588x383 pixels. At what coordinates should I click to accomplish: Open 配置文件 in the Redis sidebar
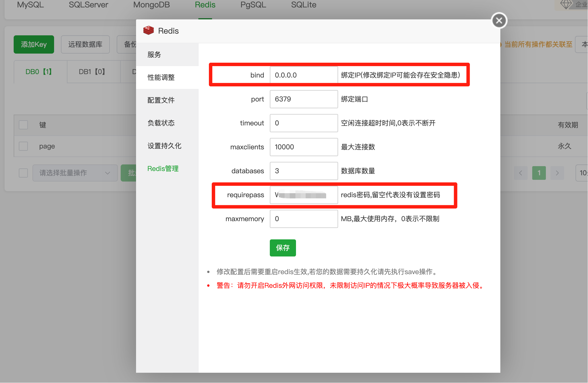(x=167, y=100)
